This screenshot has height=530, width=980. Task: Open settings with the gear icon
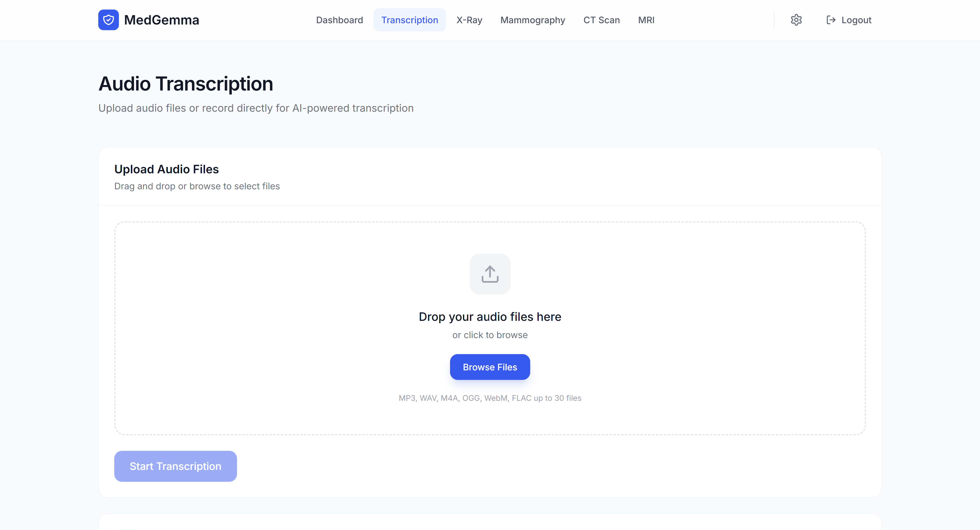click(796, 20)
